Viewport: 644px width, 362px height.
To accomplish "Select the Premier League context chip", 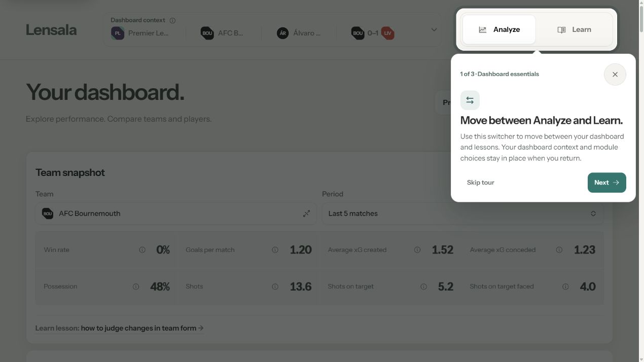I will point(140,33).
